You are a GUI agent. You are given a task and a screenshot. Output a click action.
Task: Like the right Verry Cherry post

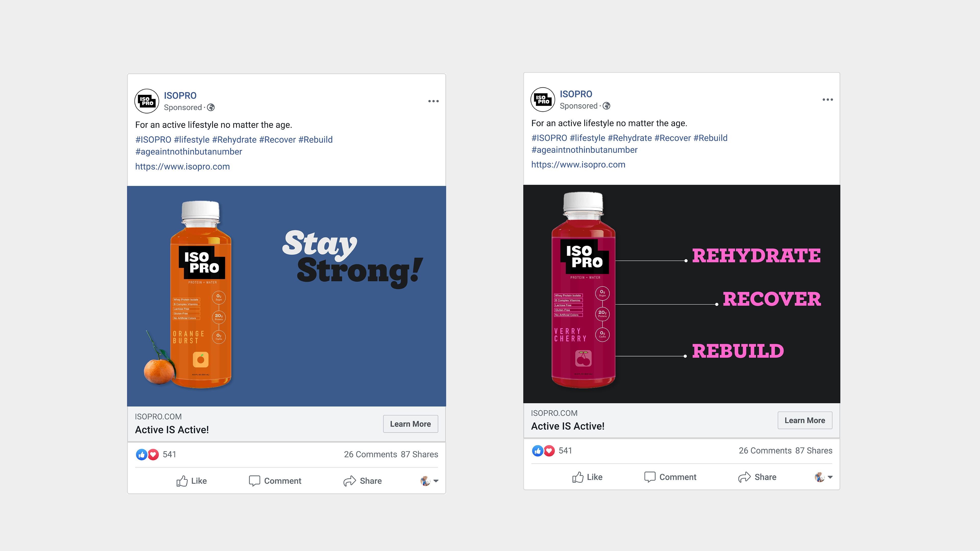(587, 477)
